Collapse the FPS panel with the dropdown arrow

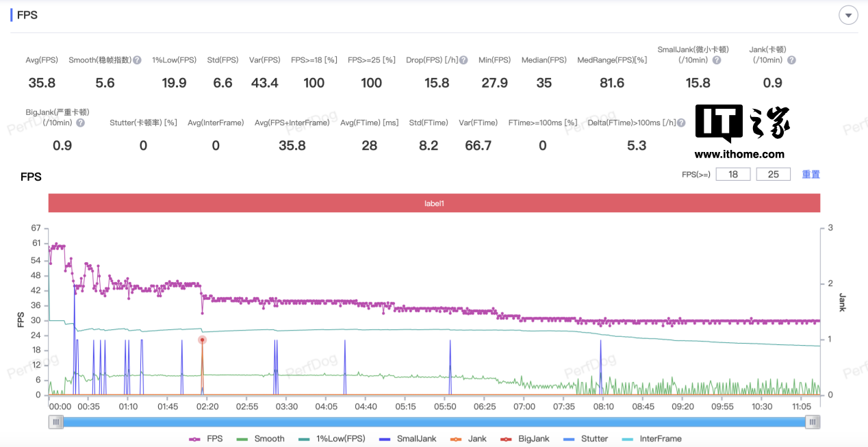pyautogui.click(x=848, y=15)
